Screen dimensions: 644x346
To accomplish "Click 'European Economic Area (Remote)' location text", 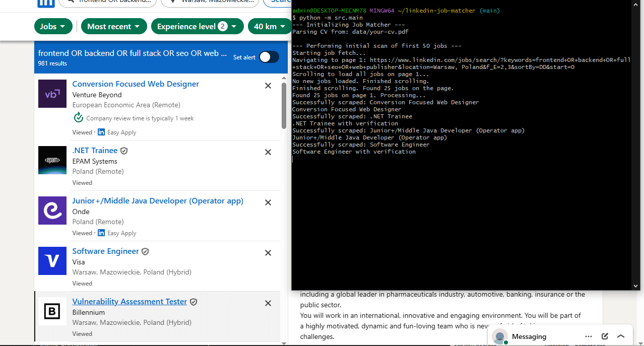I will point(126,105).
